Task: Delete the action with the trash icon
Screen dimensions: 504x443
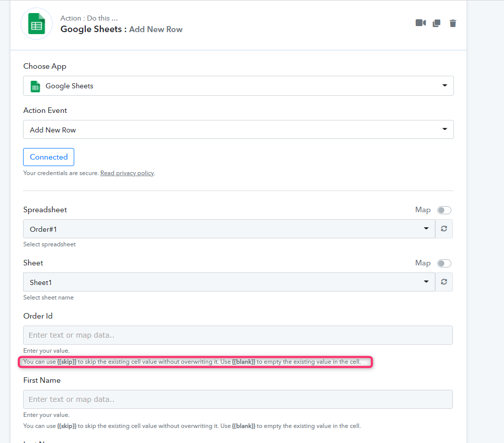Action: (x=452, y=23)
